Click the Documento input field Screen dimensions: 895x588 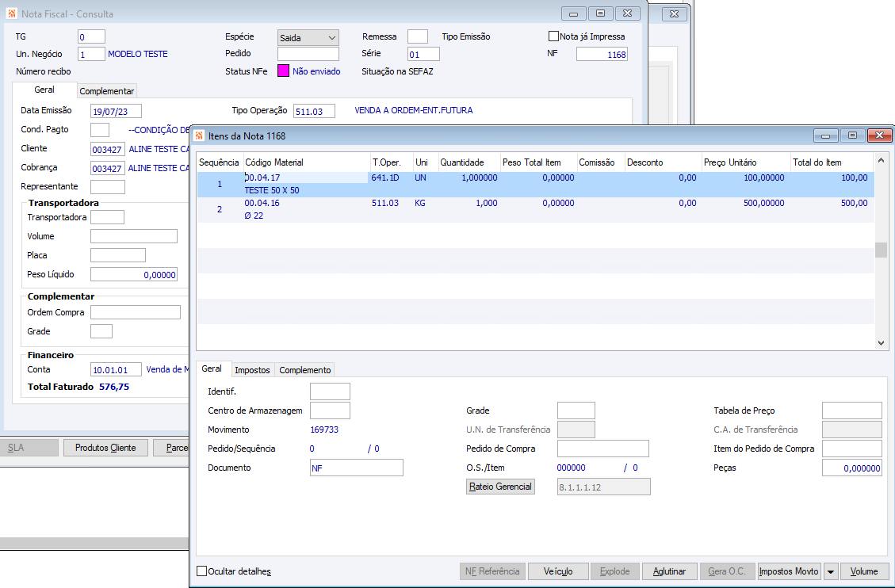coord(356,468)
